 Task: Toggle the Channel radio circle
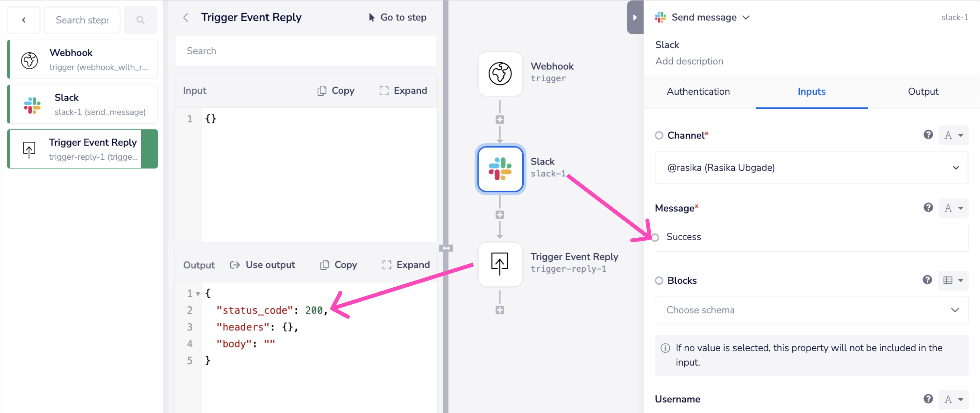[659, 135]
